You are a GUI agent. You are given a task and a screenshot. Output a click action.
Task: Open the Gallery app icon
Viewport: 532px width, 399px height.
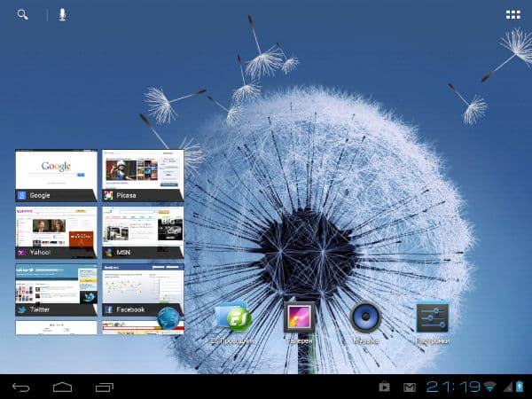click(300, 317)
